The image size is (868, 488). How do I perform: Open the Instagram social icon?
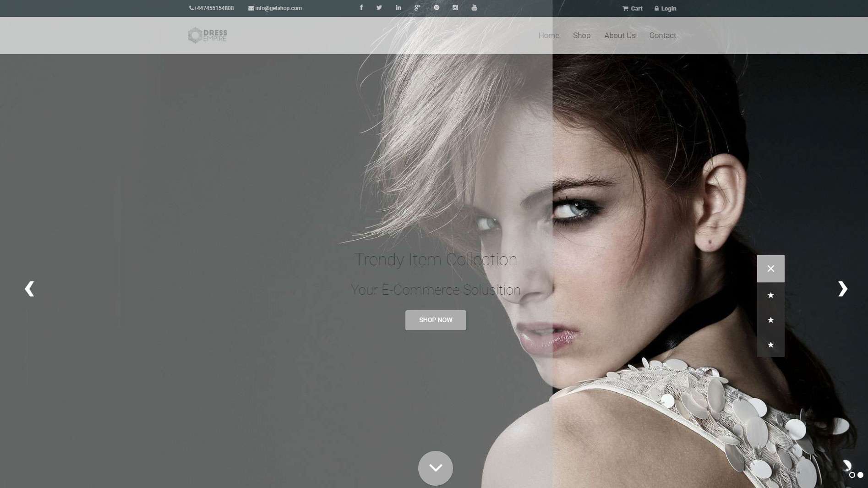(455, 8)
